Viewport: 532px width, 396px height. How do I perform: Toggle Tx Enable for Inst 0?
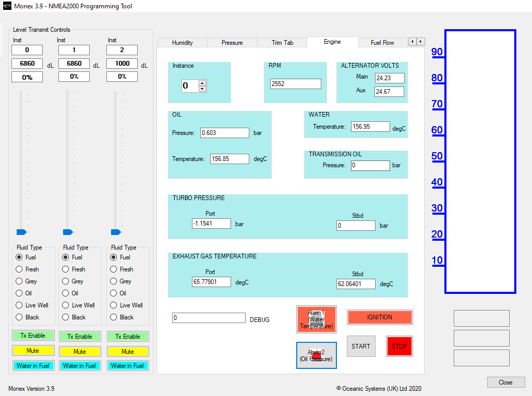[x=33, y=336]
